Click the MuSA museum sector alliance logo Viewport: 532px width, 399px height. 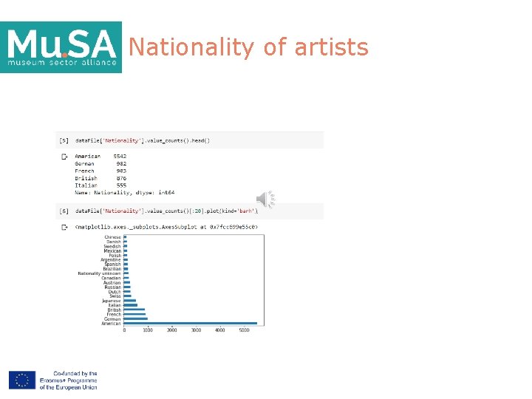tap(61, 47)
